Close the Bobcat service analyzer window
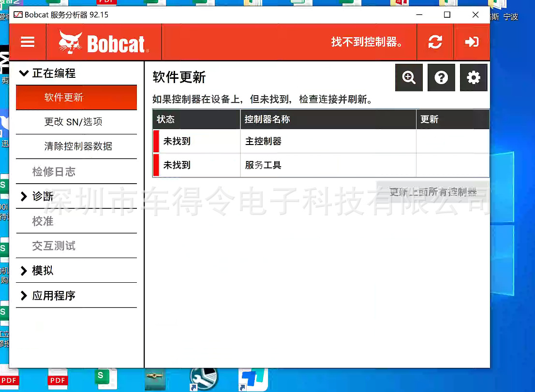The image size is (535, 392). (476, 15)
